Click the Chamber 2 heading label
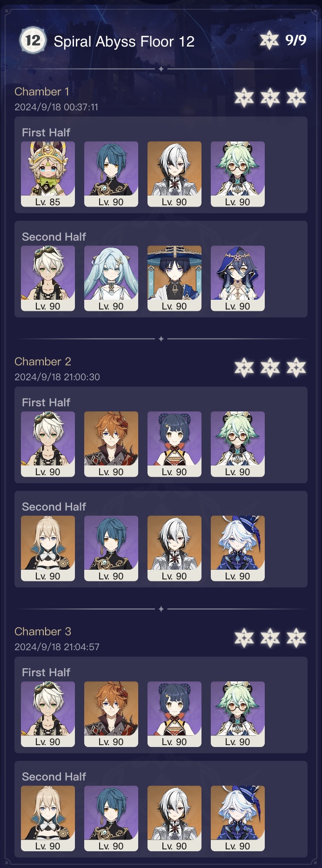The height and width of the screenshot is (868, 322). (43, 362)
